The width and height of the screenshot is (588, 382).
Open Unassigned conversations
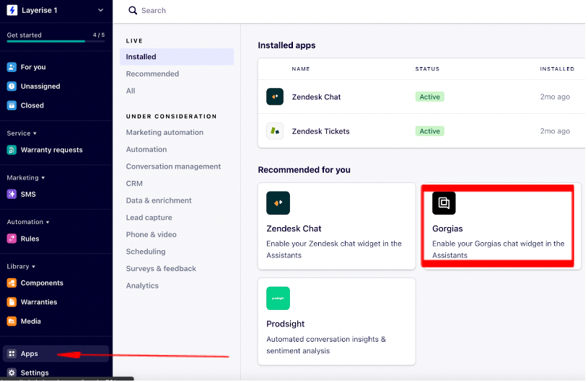click(x=40, y=86)
